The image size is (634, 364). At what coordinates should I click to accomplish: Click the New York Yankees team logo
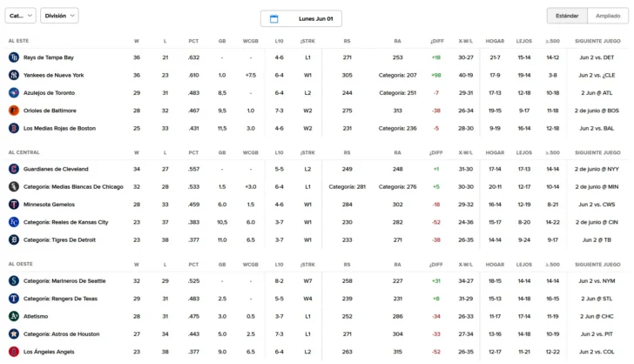tap(14, 75)
